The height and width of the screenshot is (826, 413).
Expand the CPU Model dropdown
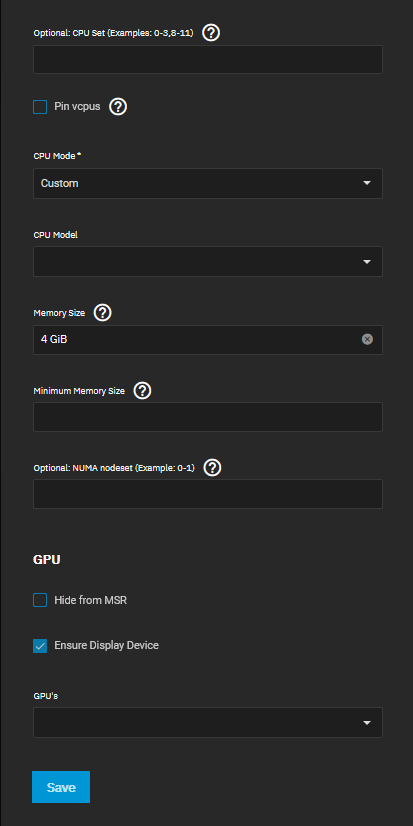click(x=208, y=261)
